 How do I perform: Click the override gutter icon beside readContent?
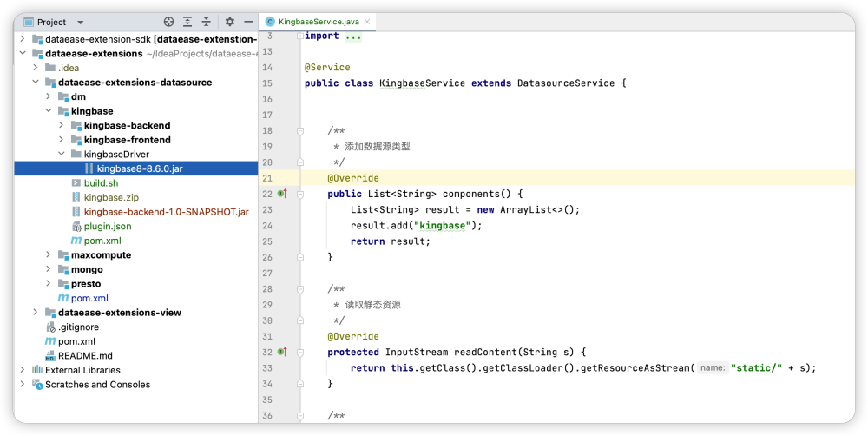282,353
